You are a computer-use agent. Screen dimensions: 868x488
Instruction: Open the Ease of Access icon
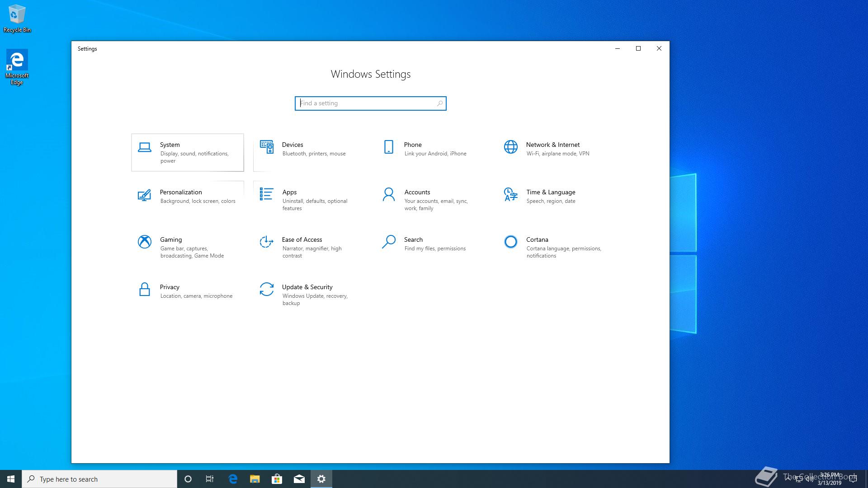[x=267, y=242]
